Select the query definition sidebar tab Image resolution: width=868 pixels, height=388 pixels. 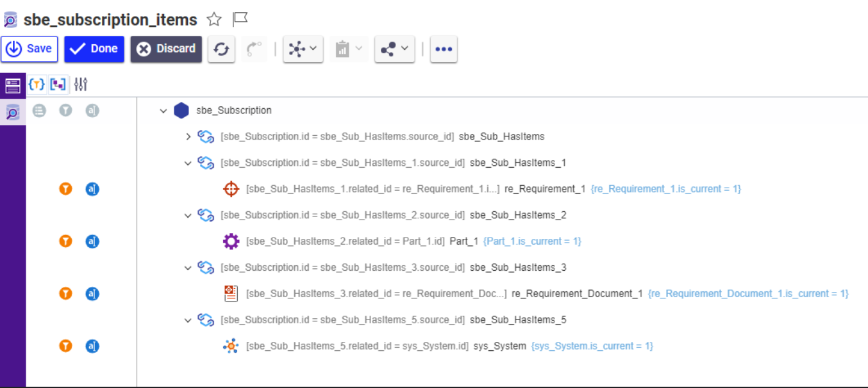(x=13, y=112)
